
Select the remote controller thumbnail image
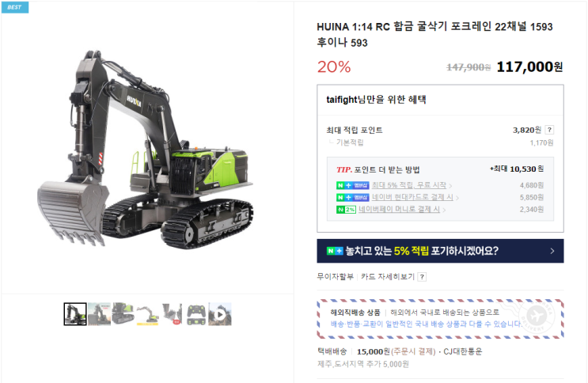coord(196,314)
